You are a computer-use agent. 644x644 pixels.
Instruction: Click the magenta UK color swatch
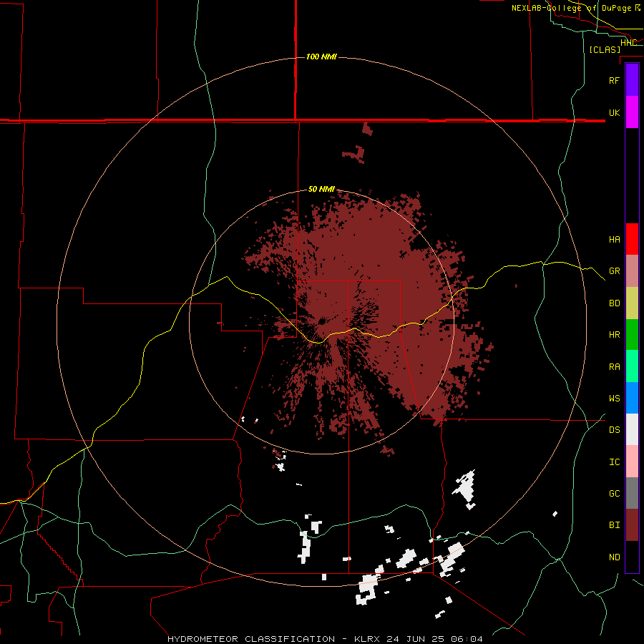pos(632,112)
